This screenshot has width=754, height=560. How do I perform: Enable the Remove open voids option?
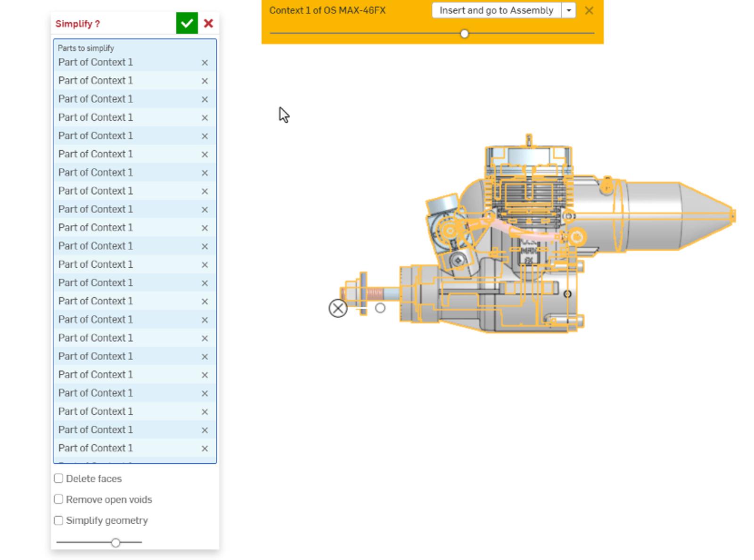[x=58, y=499]
